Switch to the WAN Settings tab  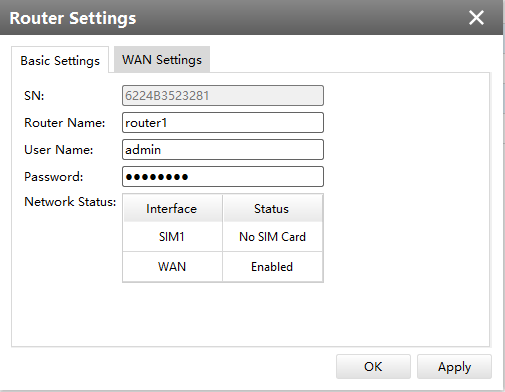[x=162, y=59]
